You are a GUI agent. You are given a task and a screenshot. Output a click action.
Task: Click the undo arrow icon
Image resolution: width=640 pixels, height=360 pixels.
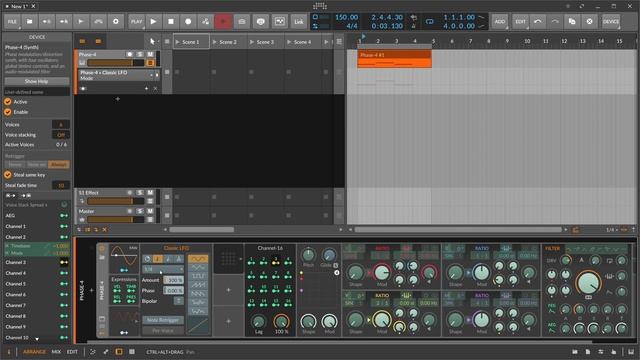click(538, 22)
